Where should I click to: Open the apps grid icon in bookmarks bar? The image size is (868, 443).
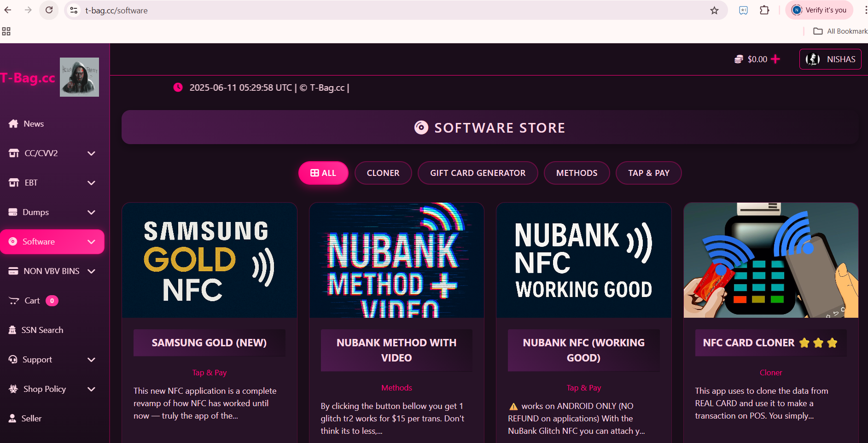pyautogui.click(x=6, y=31)
